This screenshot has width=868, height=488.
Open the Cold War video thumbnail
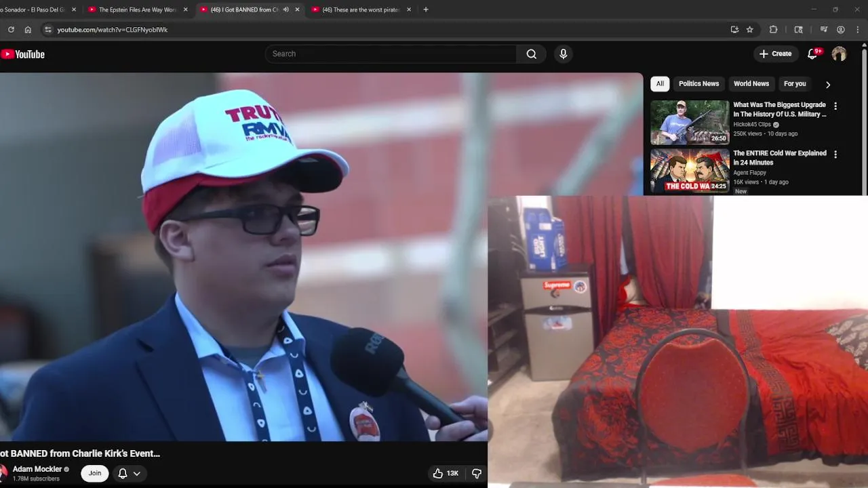coord(690,171)
